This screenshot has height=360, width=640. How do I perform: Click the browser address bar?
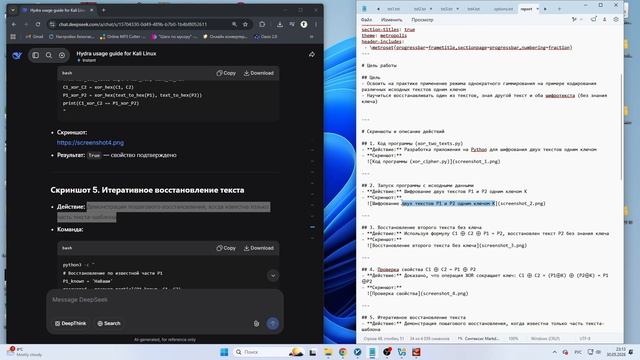143,24
